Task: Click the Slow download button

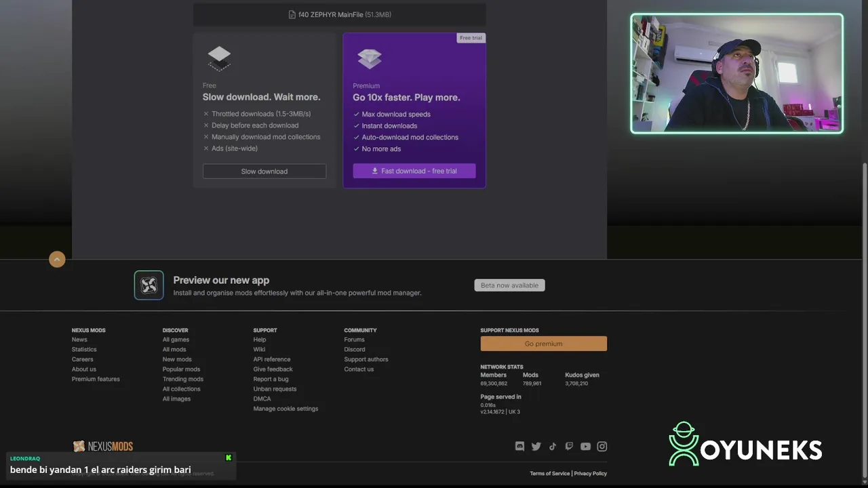Action: coord(264,171)
